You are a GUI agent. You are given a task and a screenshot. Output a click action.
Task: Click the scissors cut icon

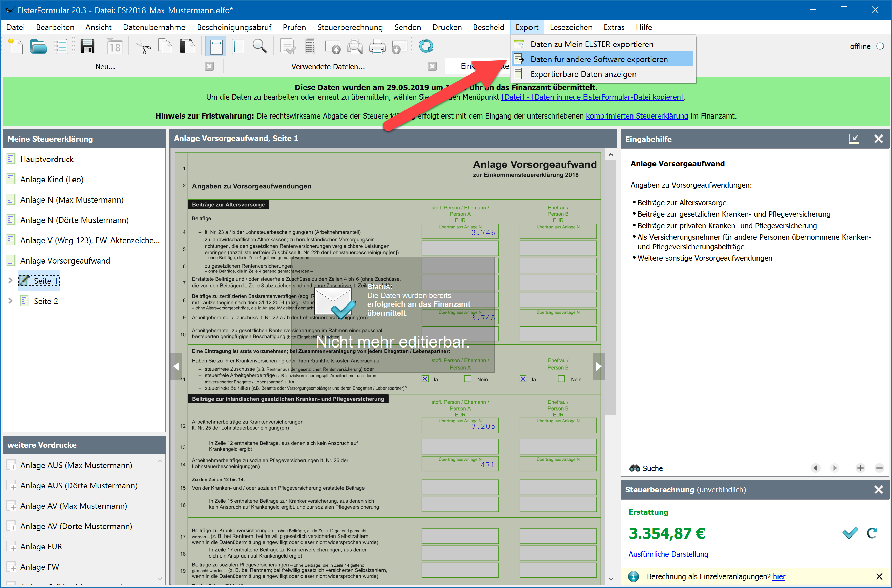(x=143, y=46)
